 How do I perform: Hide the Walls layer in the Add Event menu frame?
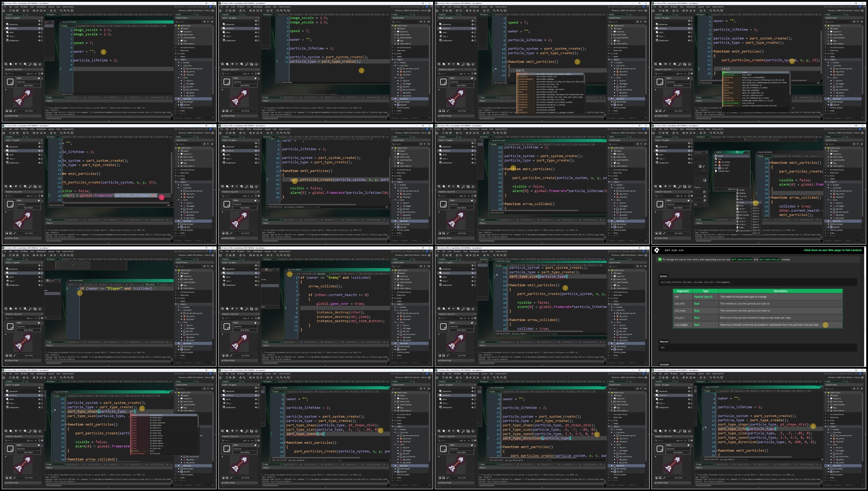[x=689, y=155]
